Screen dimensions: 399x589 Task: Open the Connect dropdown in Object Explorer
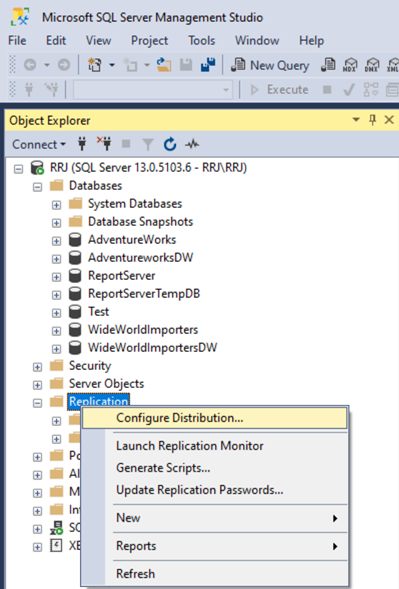(x=39, y=144)
